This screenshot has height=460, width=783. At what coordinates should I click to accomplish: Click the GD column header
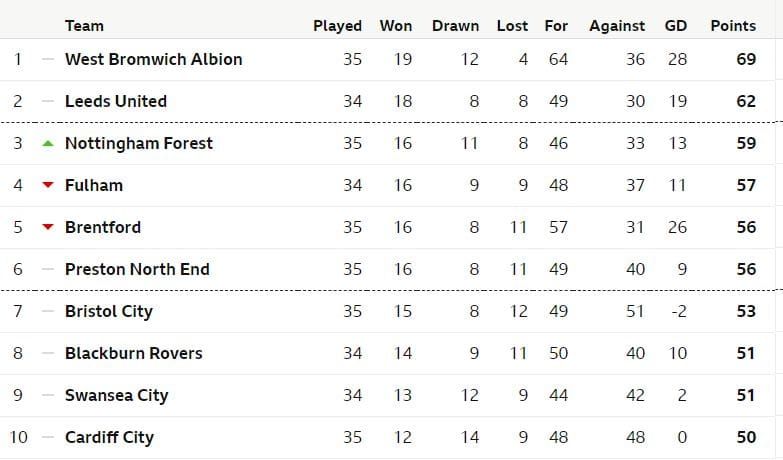click(x=676, y=26)
